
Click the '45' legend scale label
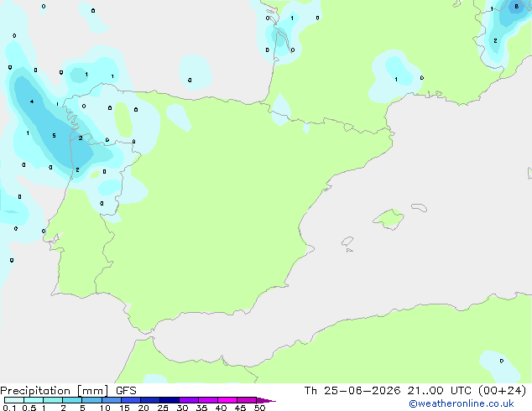coord(240,408)
